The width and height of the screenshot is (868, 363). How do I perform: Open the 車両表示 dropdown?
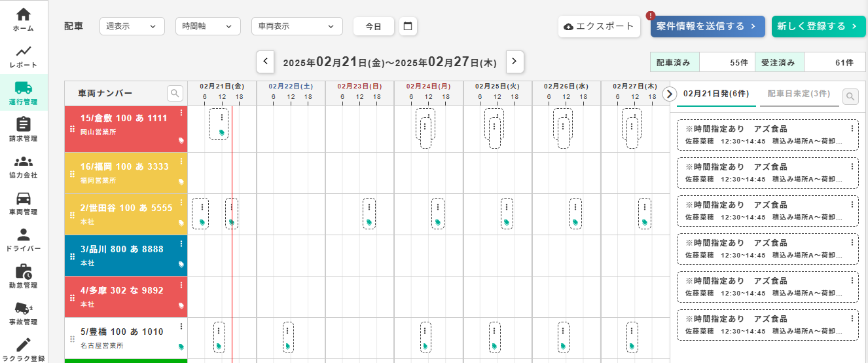pyautogui.click(x=297, y=26)
